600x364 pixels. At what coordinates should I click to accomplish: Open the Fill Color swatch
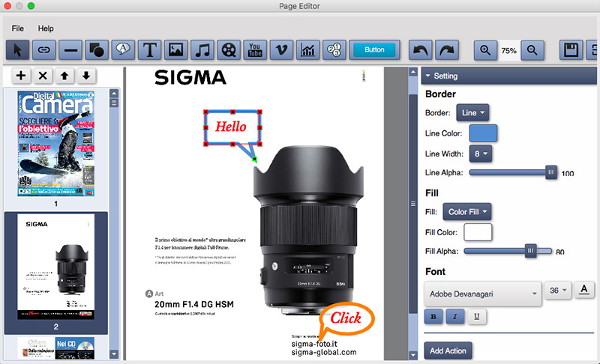point(478,232)
